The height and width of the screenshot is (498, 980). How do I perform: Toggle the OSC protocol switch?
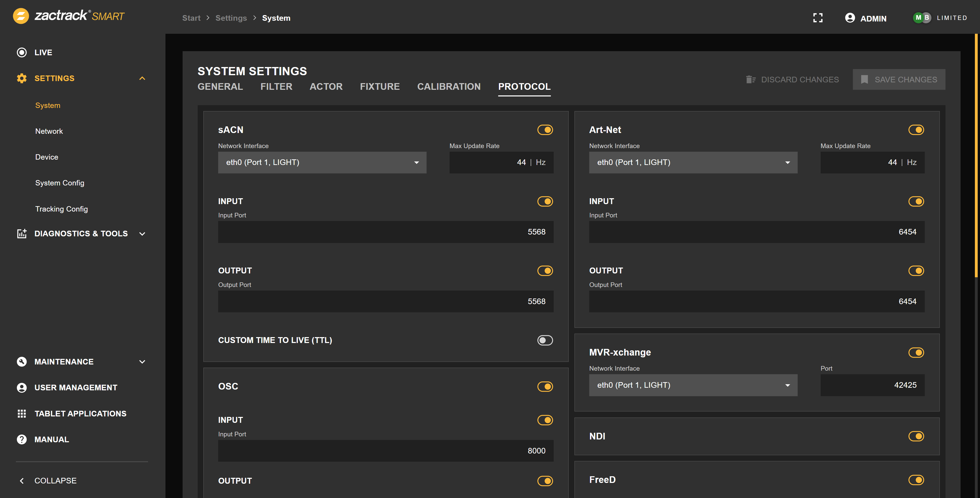point(545,386)
